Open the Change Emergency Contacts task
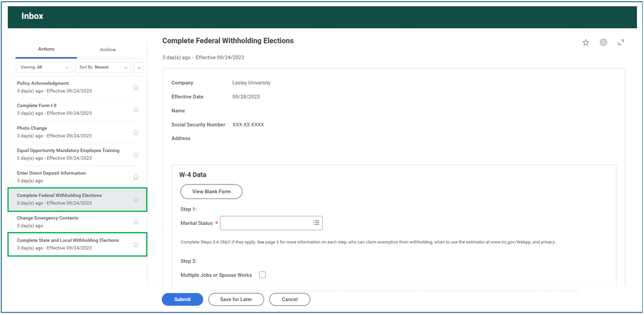 pos(77,222)
